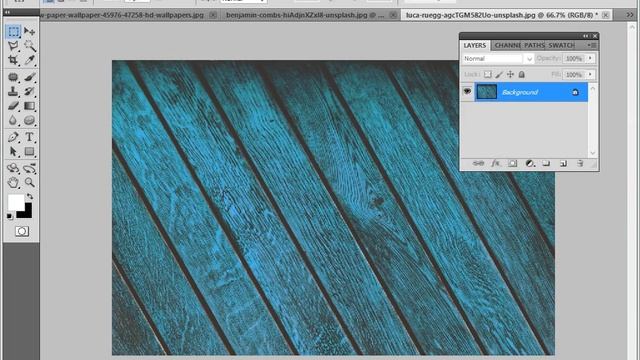The image size is (640, 360).
Task: Select the Hand tool
Action: (13, 182)
